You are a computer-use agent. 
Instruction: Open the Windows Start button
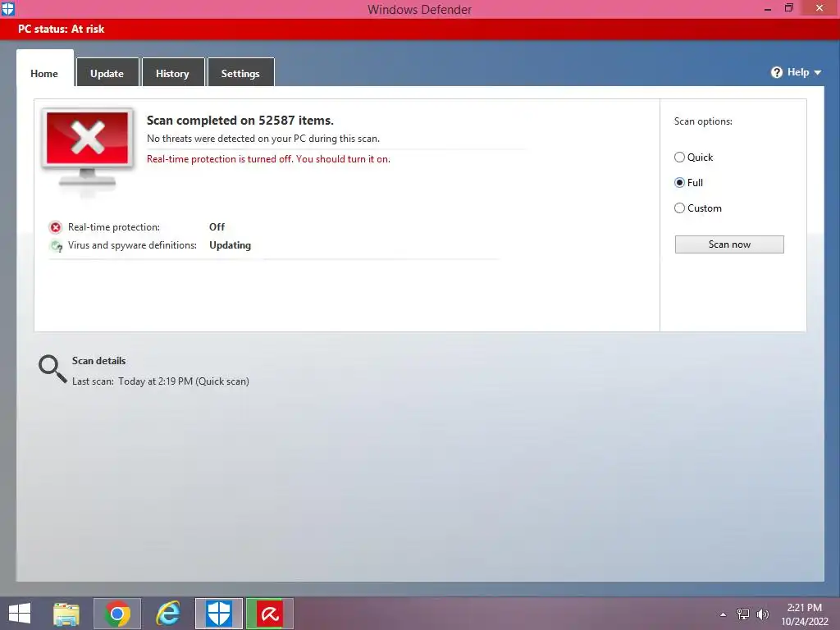[20, 614]
